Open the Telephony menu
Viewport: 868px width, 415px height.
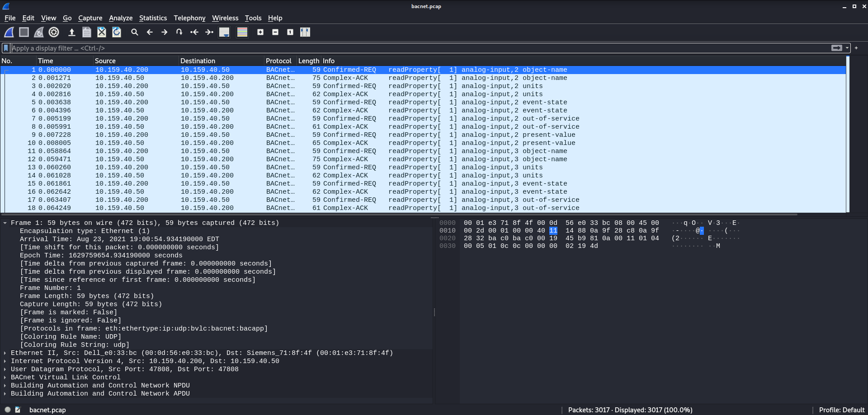pos(189,18)
